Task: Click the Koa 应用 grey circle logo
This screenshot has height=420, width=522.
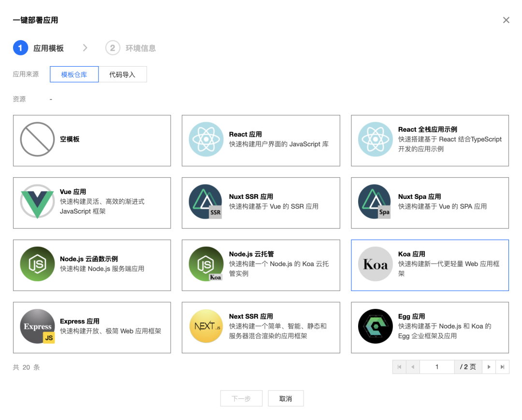Action: point(375,264)
